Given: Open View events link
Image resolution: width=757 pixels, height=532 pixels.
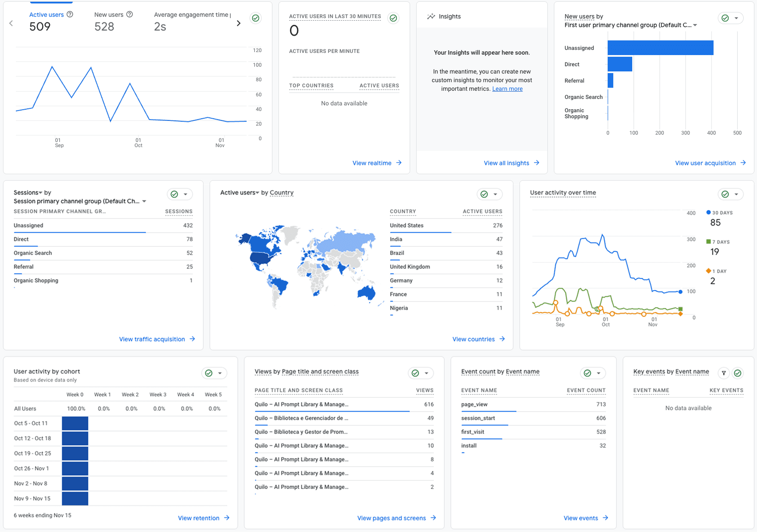Looking at the screenshot, I should 581,518.
